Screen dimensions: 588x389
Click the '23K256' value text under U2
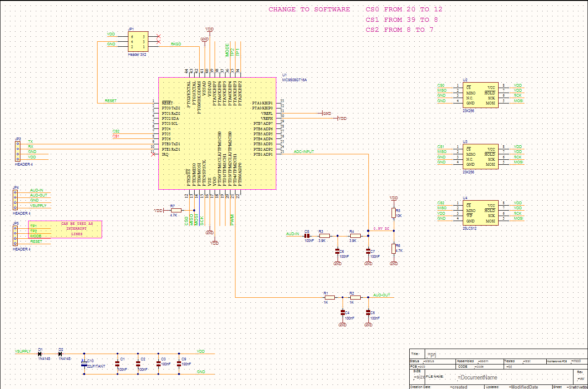(469, 111)
